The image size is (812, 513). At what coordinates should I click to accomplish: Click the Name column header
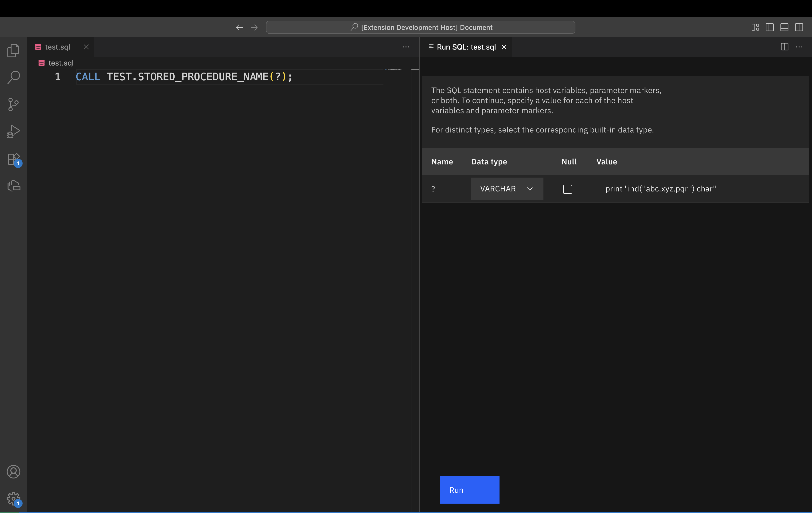[x=442, y=162]
